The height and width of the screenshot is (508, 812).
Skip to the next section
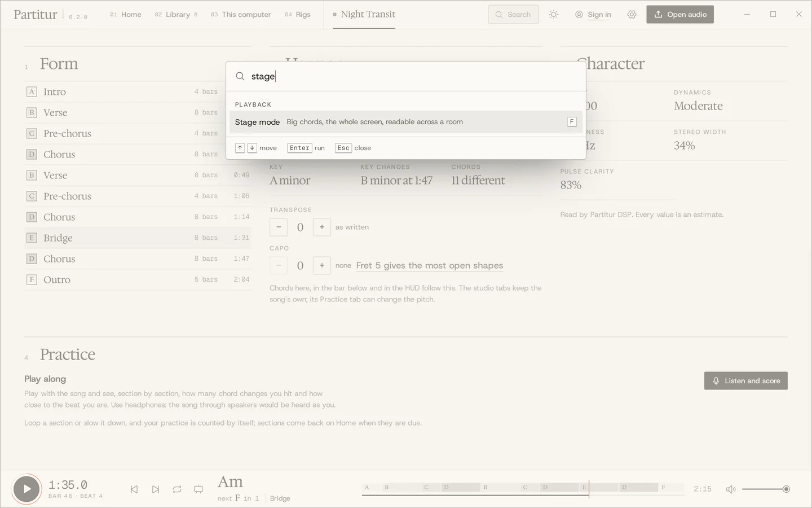tap(156, 489)
